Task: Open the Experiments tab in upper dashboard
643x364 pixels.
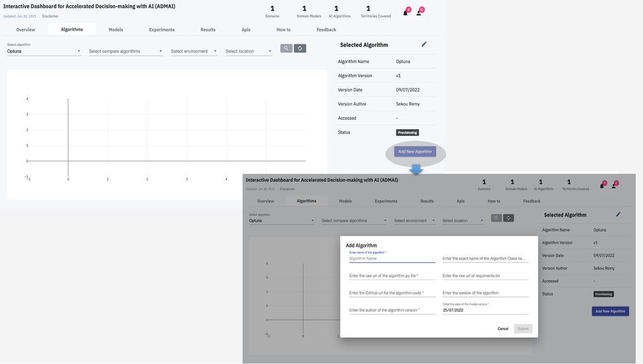Action: click(161, 30)
